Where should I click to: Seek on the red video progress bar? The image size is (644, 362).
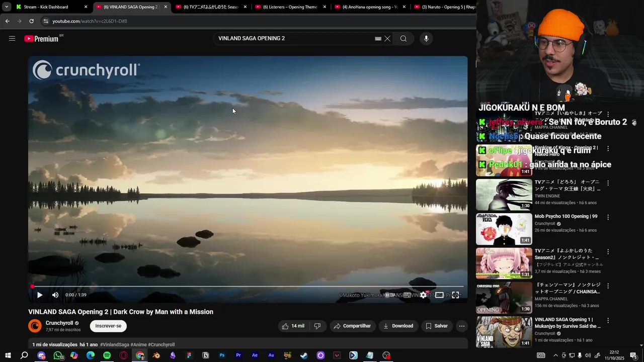(248, 287)
